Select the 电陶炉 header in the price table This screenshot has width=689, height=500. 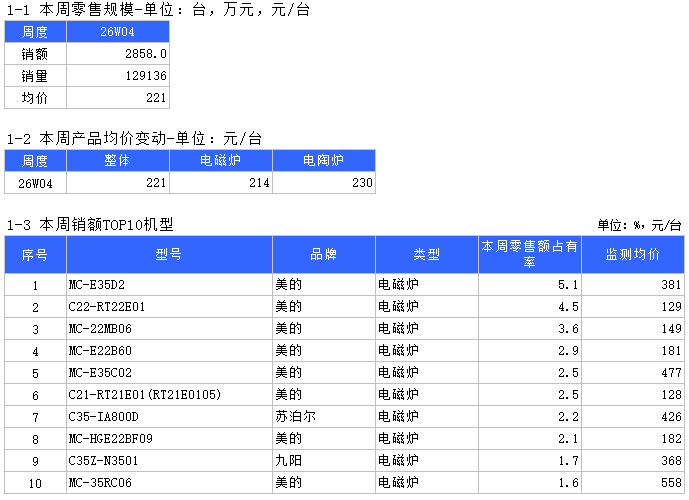[x=323, y=160]
